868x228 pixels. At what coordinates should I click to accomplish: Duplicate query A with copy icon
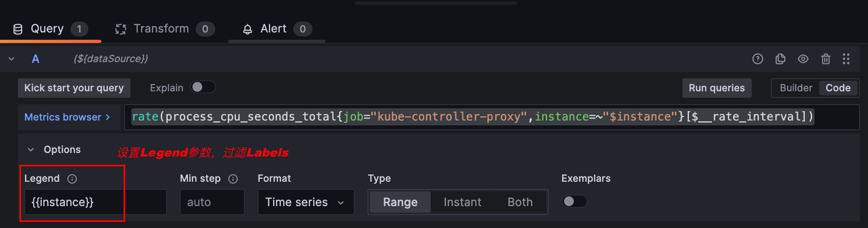pos(780,59)
